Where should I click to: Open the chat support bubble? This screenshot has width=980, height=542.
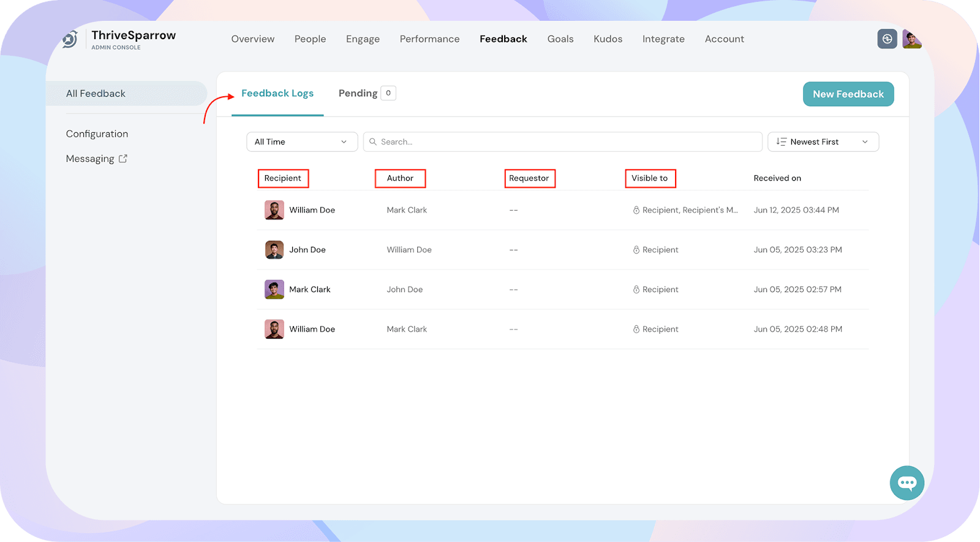point(907,483)
